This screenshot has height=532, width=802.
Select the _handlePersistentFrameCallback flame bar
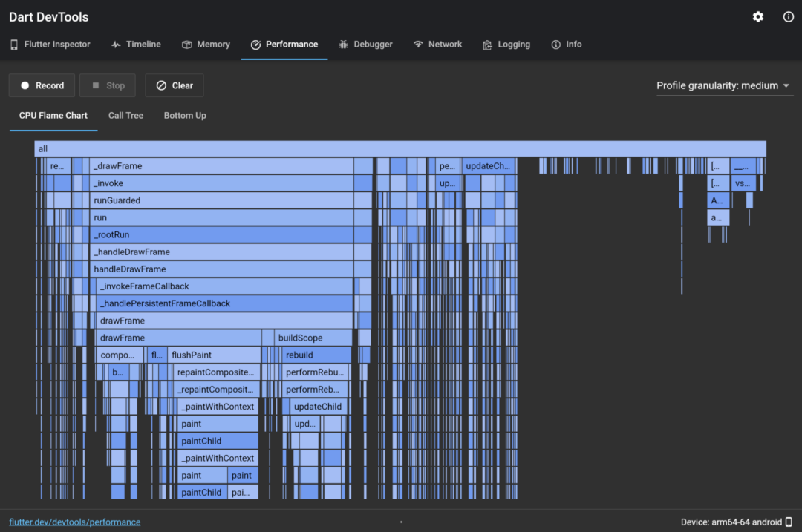[224, 303]
